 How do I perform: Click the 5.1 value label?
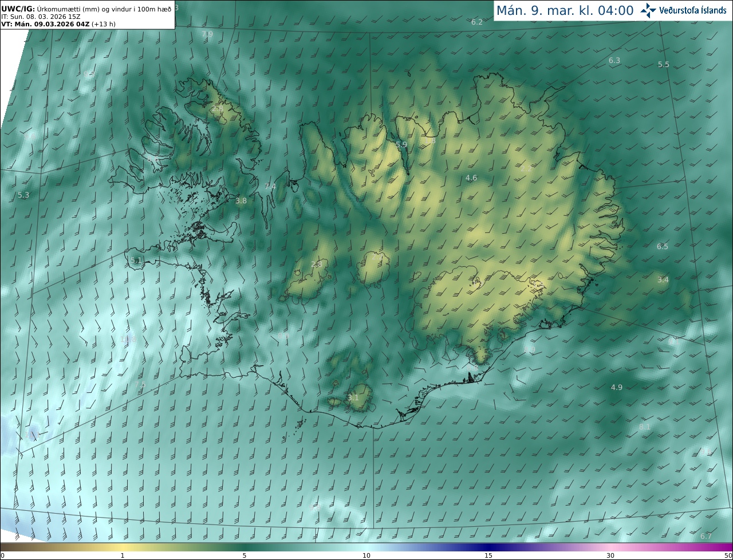click(x=136, y=261)
